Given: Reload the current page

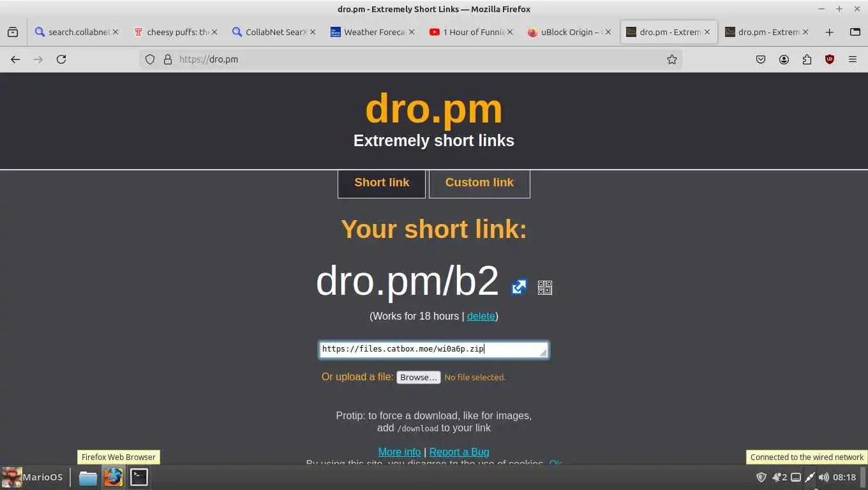Looking at the screenshot, I should point(61,59).
